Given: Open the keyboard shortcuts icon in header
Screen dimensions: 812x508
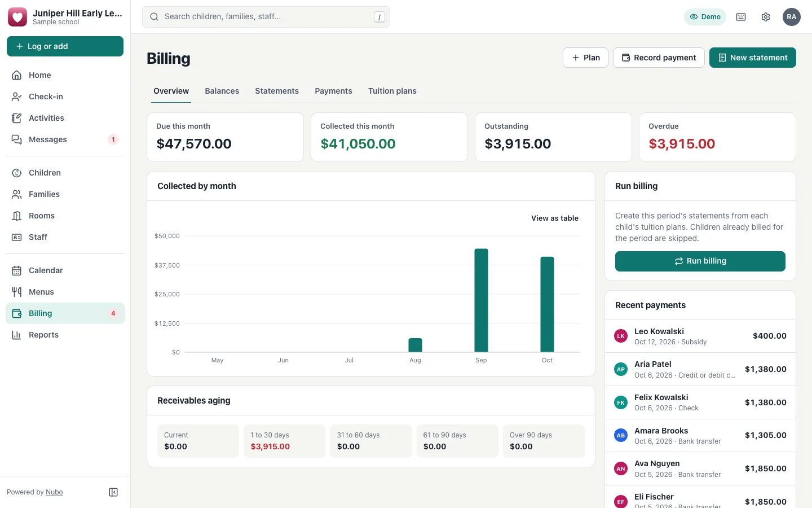Looking at the screenshot, I should 741,17.
